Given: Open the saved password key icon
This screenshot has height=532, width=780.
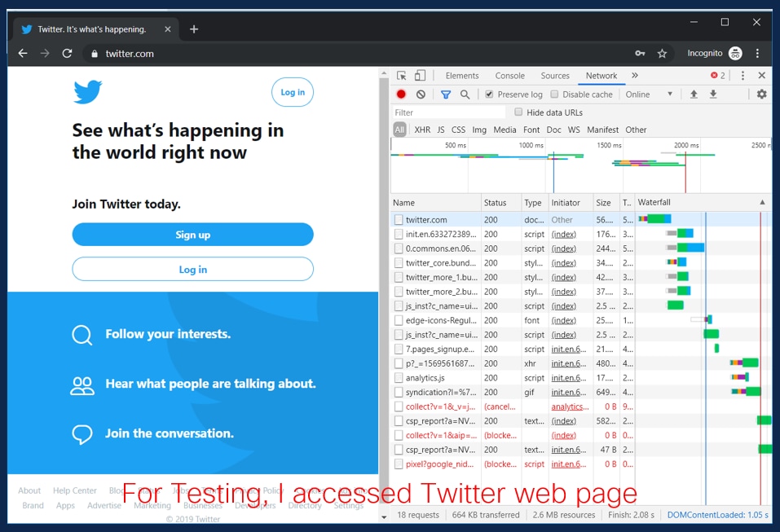Looking at the screenshot, I should tap(640, 53).
